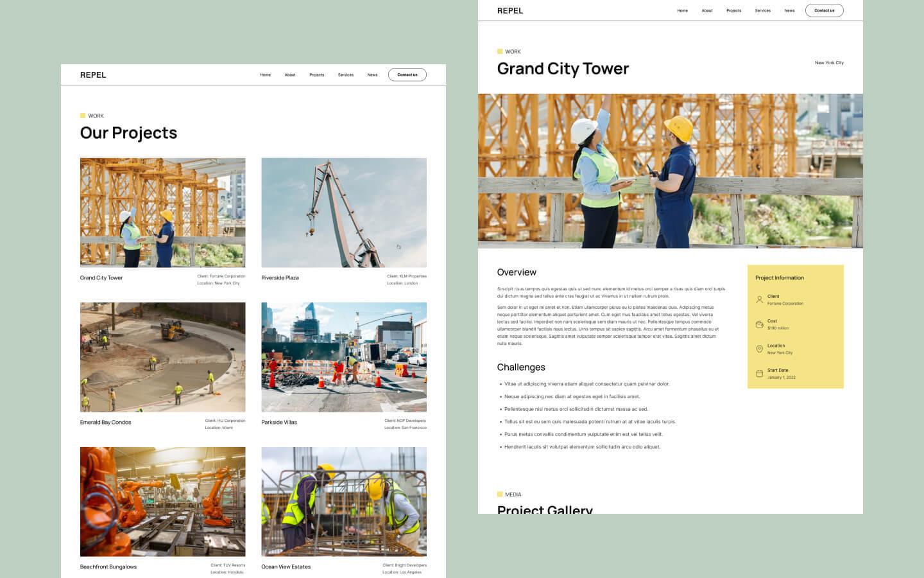Click the Contact us button on the left page
Image resolution: width=924 pixels, height=578 pixels.
407,74
